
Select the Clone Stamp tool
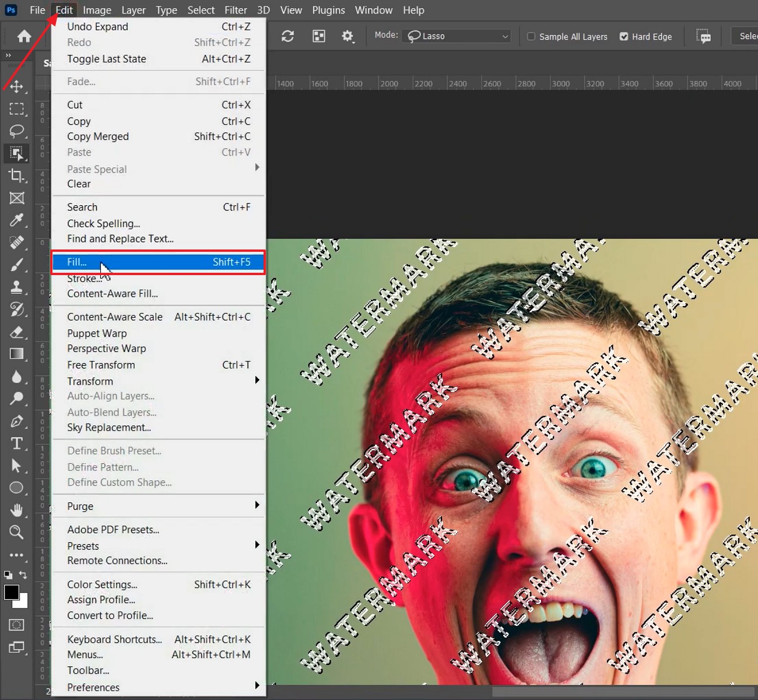pyautogui.click(x=16, y=287)
